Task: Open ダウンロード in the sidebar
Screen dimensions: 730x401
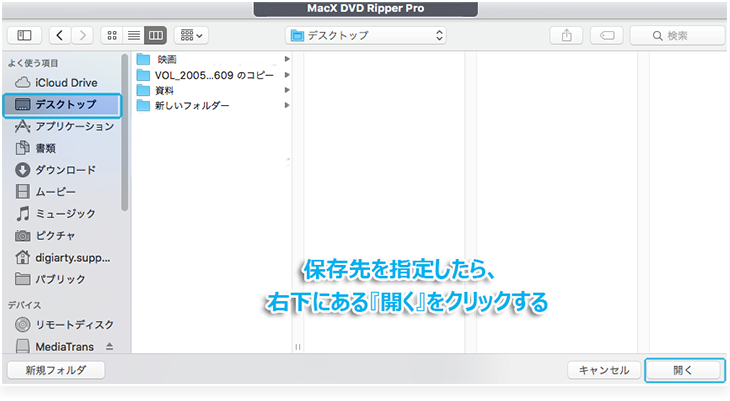Action: [62, 170]
